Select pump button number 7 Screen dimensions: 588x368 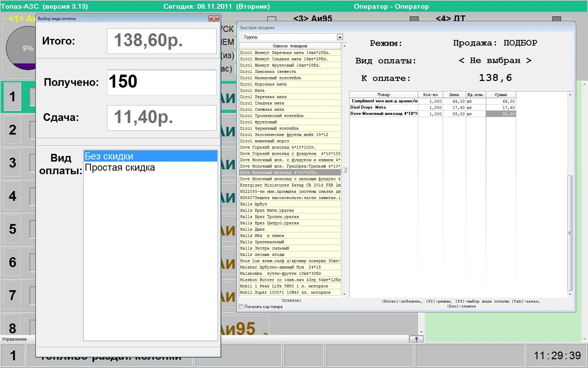pos(13,295)
